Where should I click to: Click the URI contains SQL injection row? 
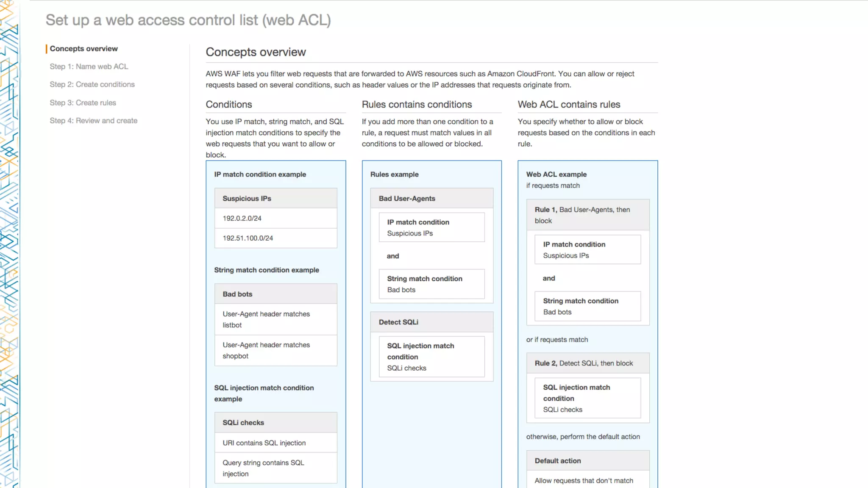(x=275, y=443)
